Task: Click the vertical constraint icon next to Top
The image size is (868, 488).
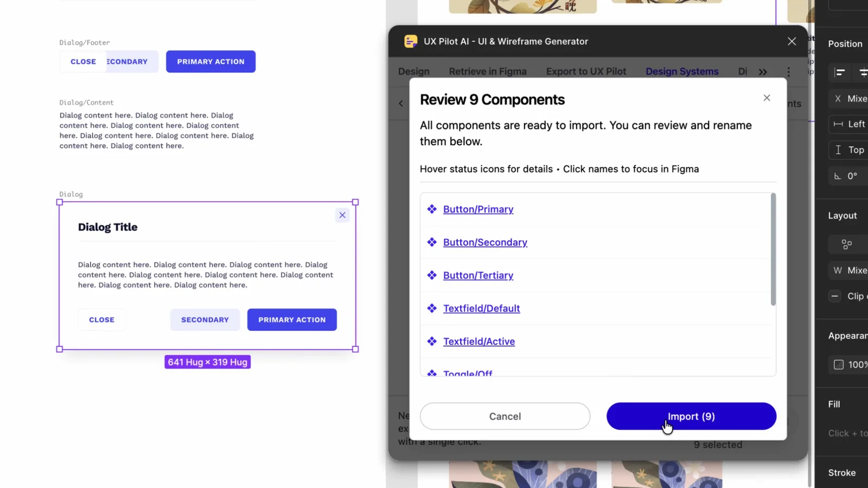Action: pos(838,150)
